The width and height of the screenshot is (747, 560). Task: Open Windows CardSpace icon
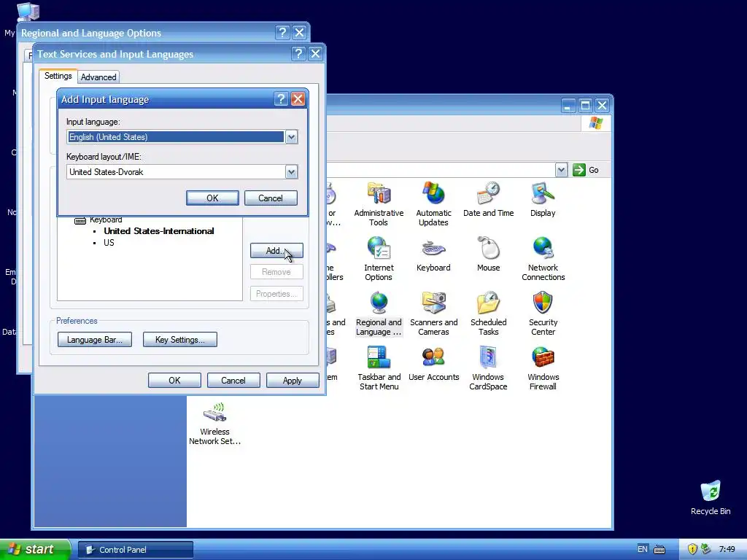[x=488, y=368]
